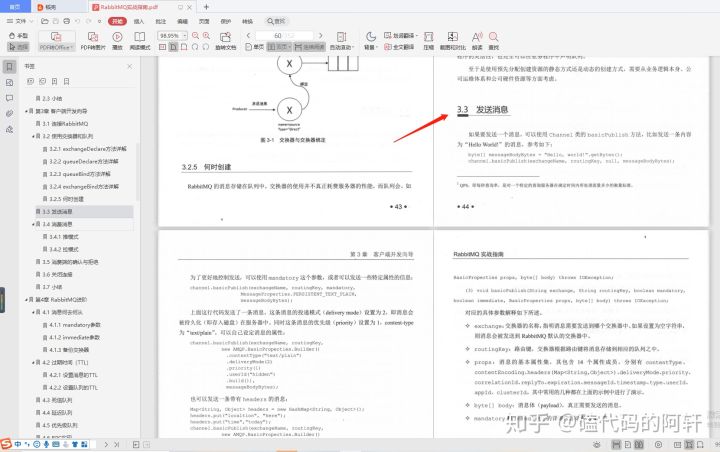The height and width of the screenshot is (452, 720).
Task: Activate the Select tool (选择)
Action: (18, 47)
